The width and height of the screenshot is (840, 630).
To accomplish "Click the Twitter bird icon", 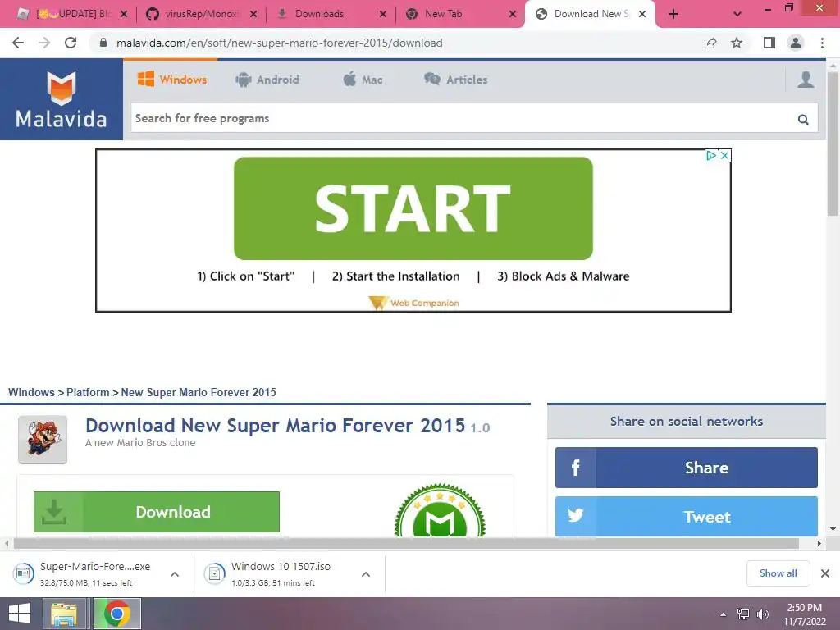I will [x=575, y=516].
